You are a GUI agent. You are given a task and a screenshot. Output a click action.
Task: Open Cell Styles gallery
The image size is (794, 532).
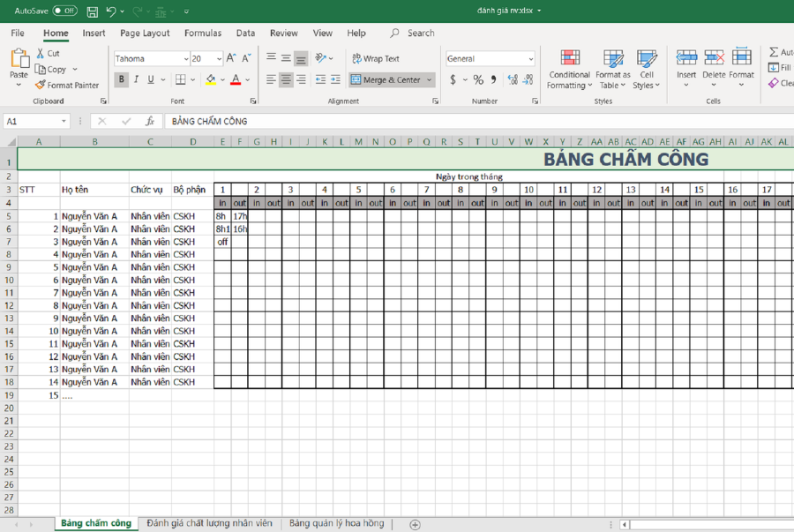coord(647,70)
